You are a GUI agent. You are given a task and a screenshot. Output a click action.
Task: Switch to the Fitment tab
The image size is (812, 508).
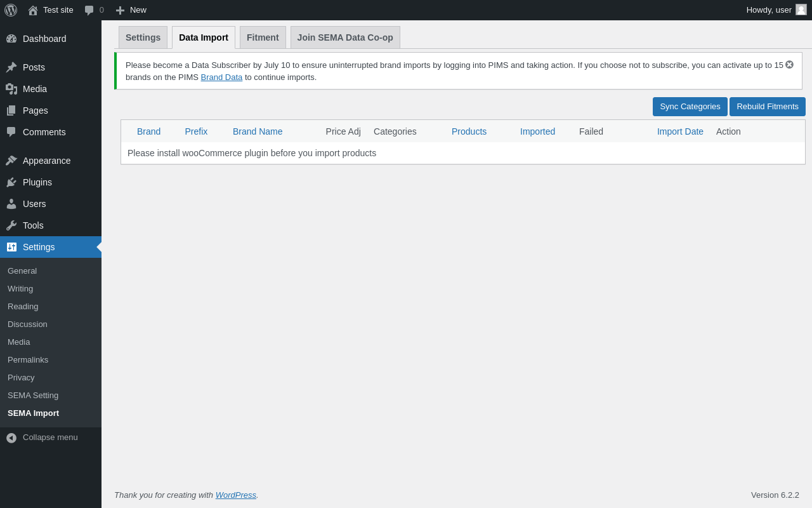click(x=263, y=37)
